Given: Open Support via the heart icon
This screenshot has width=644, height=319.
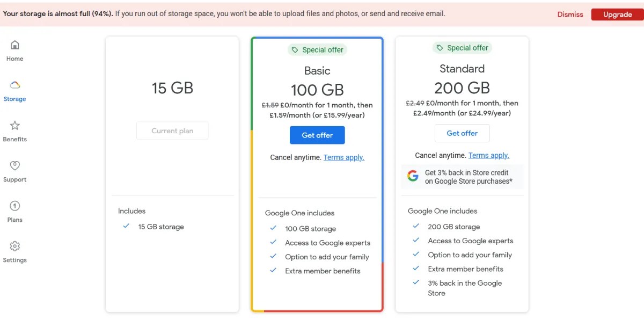Looking at the screenshot, I should coord(14,166).
